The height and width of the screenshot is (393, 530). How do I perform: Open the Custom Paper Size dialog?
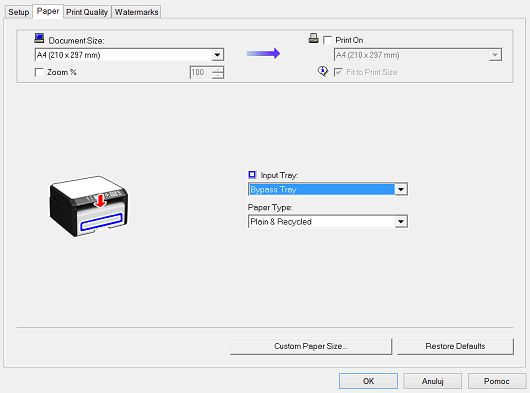[x=311, y=346]
